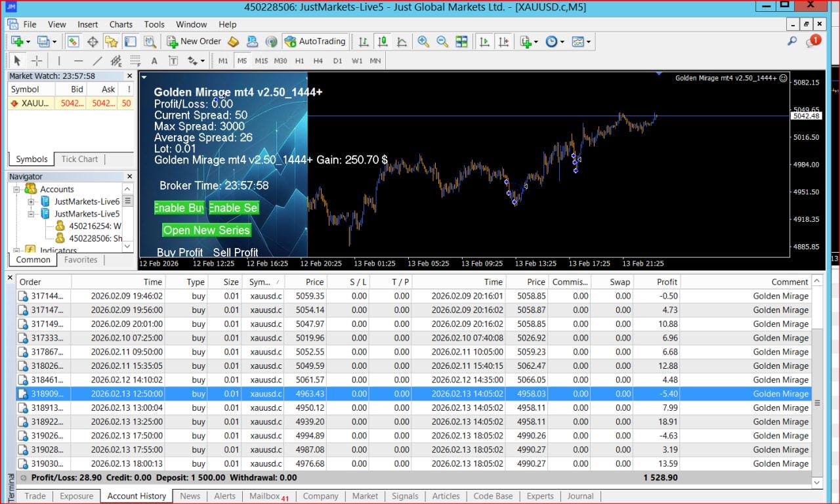Collapse the Accounts tree node
This screenshot has width=840, height=504.
coord(16,189)
